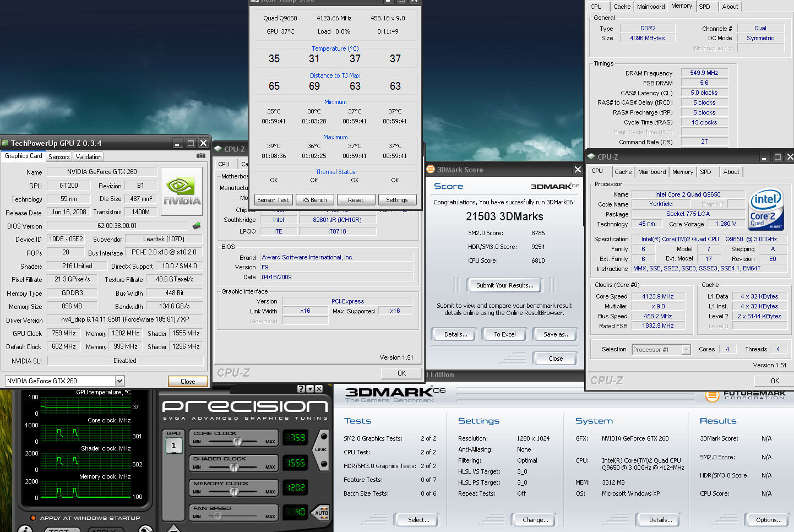The image size is (794, 532).
Task: Open Mainboard tab in CPU-Z memory timings window
Action: point(651,7)
